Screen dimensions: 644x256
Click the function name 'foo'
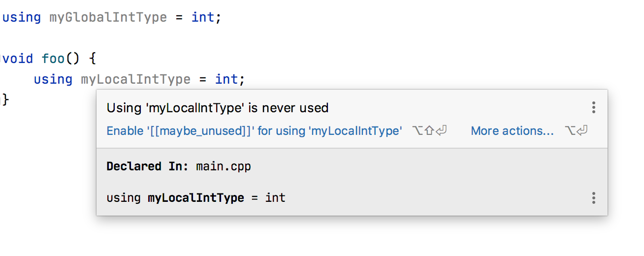(x=53, y=59)
